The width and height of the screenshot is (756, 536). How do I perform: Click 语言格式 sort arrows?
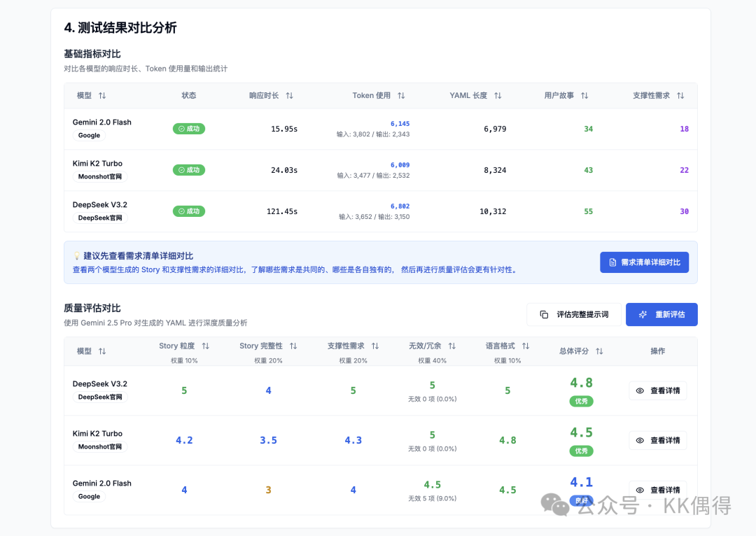tap(526, 346)
